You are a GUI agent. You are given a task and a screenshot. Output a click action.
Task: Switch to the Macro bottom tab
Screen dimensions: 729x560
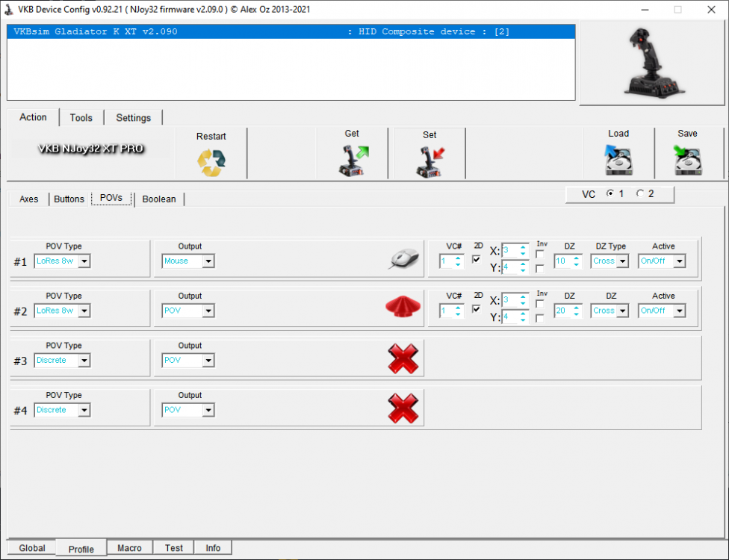[x=129, y=548]
